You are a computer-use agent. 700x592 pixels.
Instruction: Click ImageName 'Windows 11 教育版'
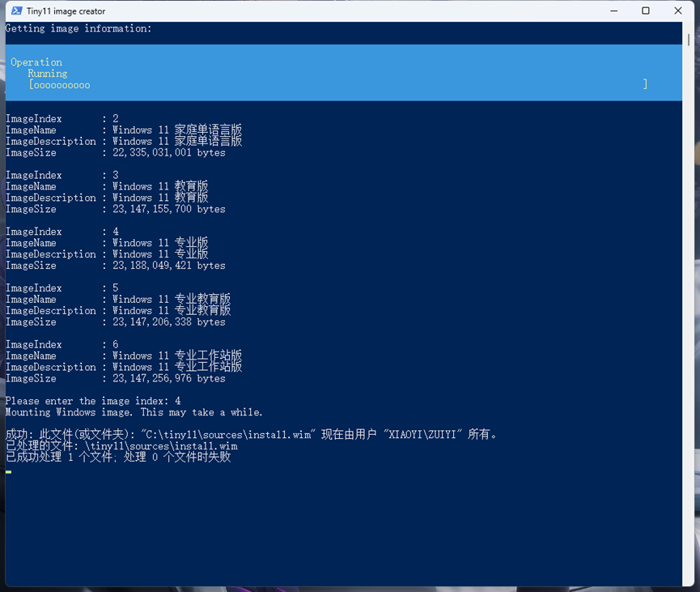click(160, 186)
